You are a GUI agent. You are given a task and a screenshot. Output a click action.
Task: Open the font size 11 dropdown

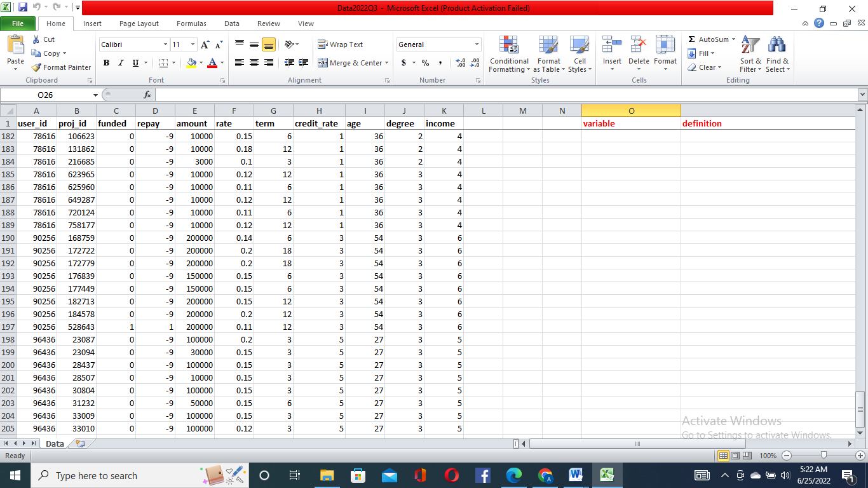coord(192,44)
